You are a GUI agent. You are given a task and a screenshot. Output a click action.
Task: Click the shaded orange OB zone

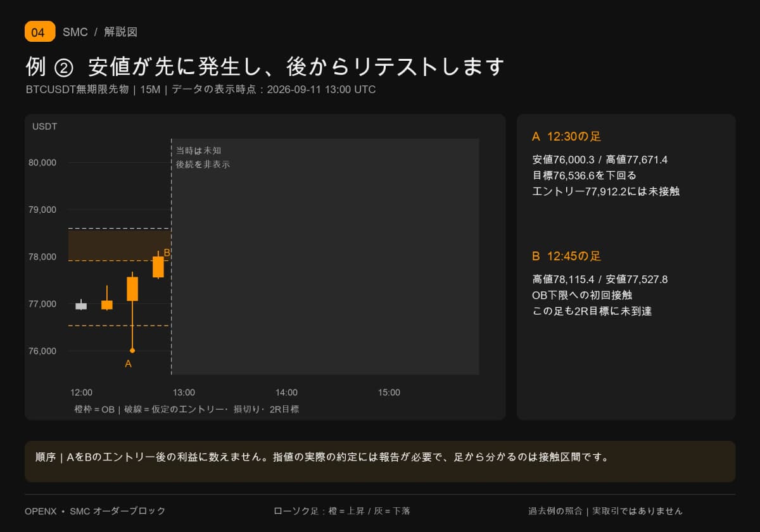(x=119, y=245)
